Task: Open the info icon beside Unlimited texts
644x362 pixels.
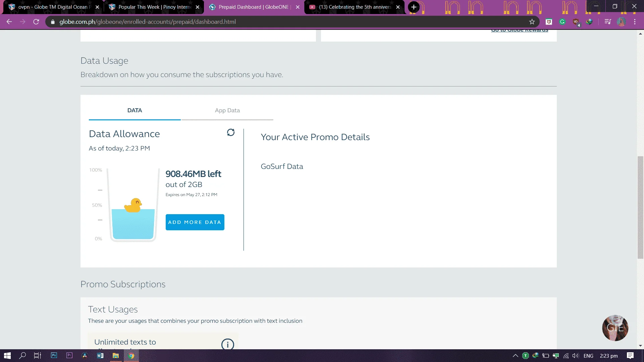Action: (x=228, y=344)
